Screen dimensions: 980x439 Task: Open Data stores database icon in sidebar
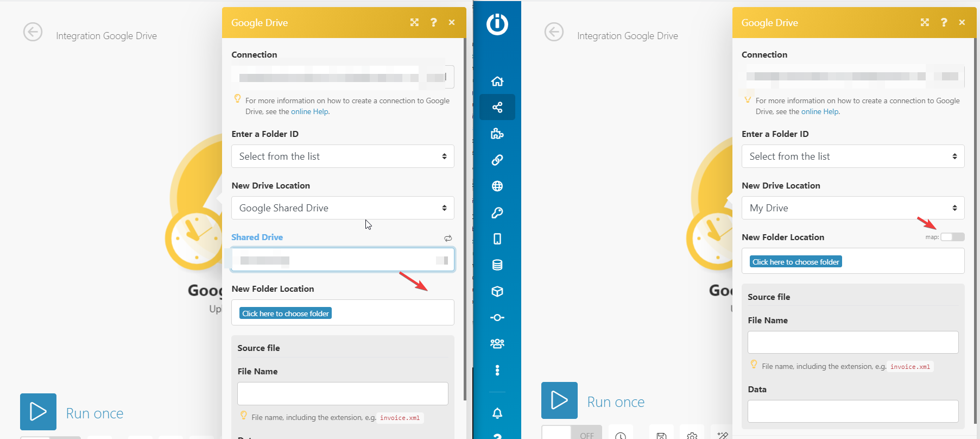(x=497, y=265)
